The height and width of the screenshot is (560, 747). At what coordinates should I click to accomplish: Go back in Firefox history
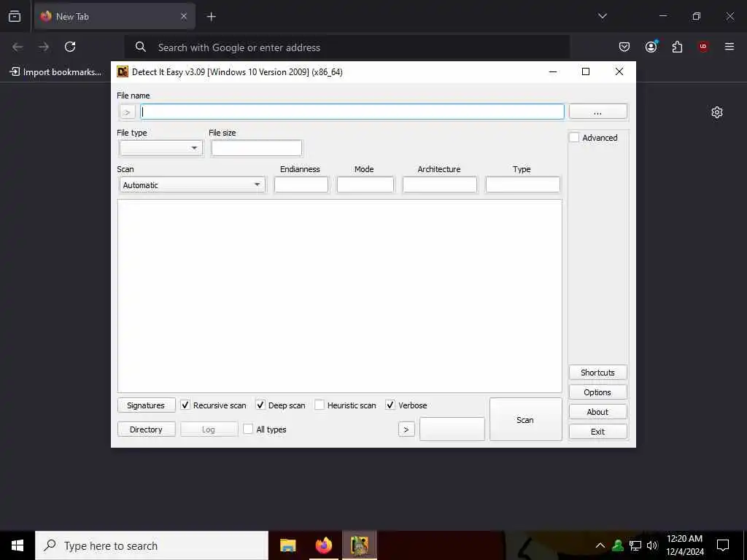pyautogui.click(x=18, y=47)
